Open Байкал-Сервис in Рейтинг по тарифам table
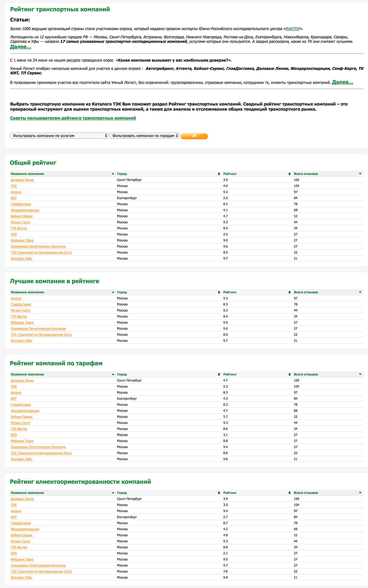368x588 pixels. [x=22, y=417]
